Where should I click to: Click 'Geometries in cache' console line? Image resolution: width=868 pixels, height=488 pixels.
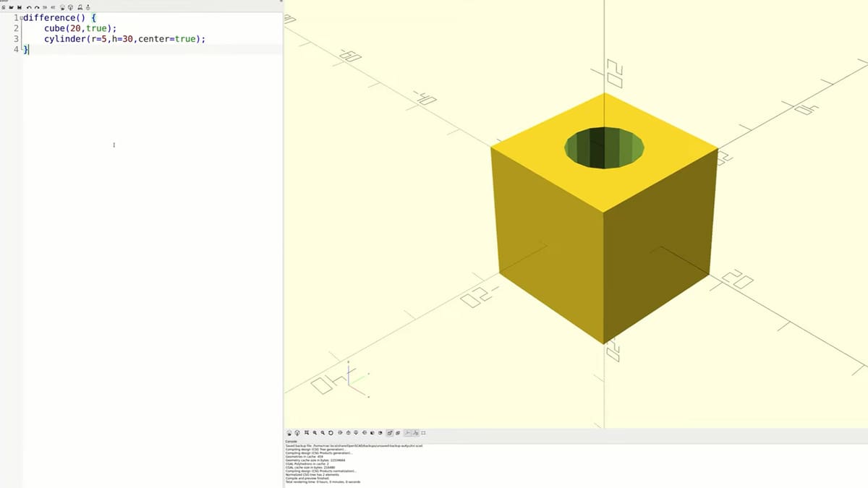coord(304,457)
